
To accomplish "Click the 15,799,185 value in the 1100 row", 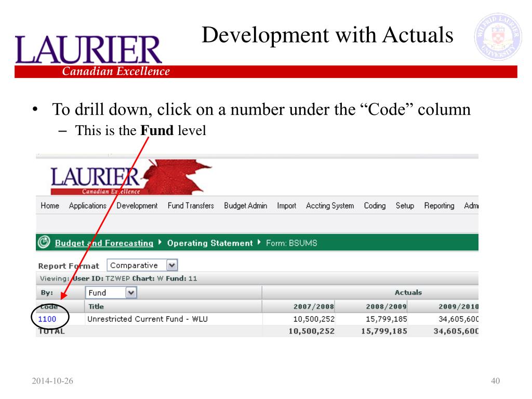I will tap(387, 319).
